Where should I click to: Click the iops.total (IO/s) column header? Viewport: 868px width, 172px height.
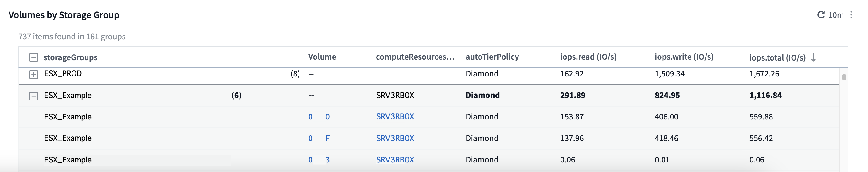pyautogui.click(x=777, y=58)
